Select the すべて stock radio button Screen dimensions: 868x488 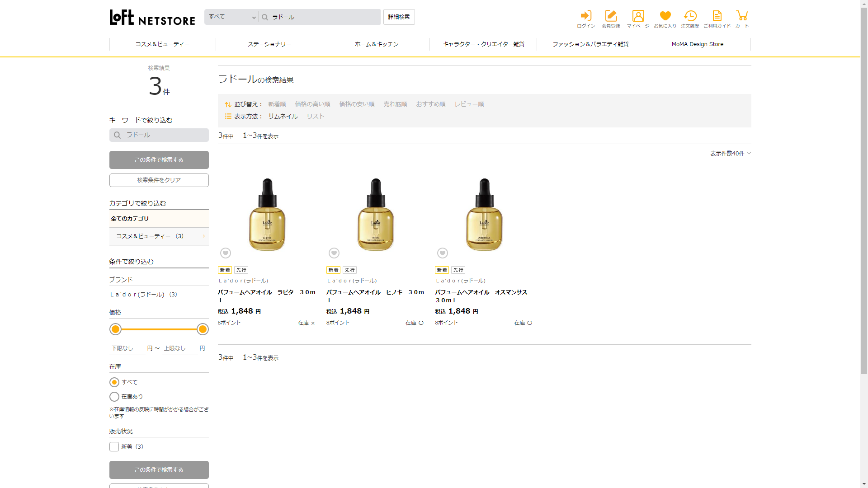click(114, 382)
